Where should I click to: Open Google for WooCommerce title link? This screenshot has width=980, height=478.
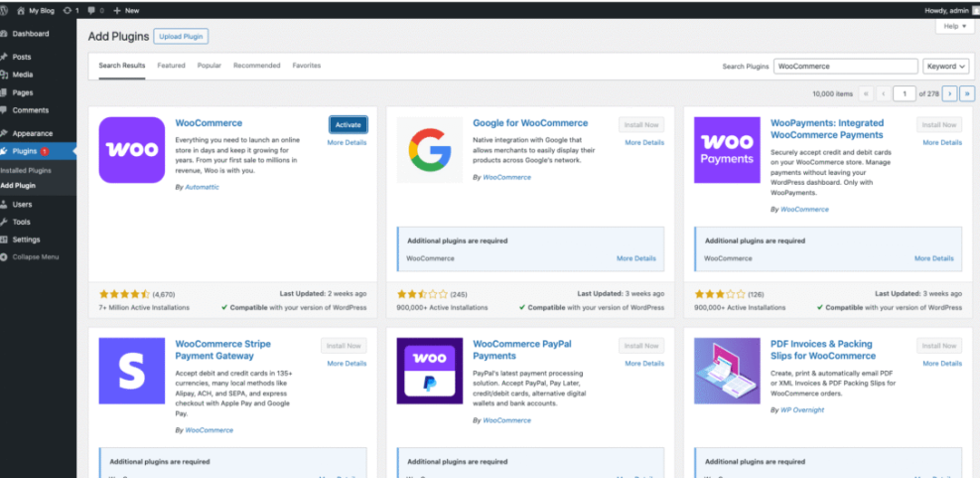[x=530, y=123]
